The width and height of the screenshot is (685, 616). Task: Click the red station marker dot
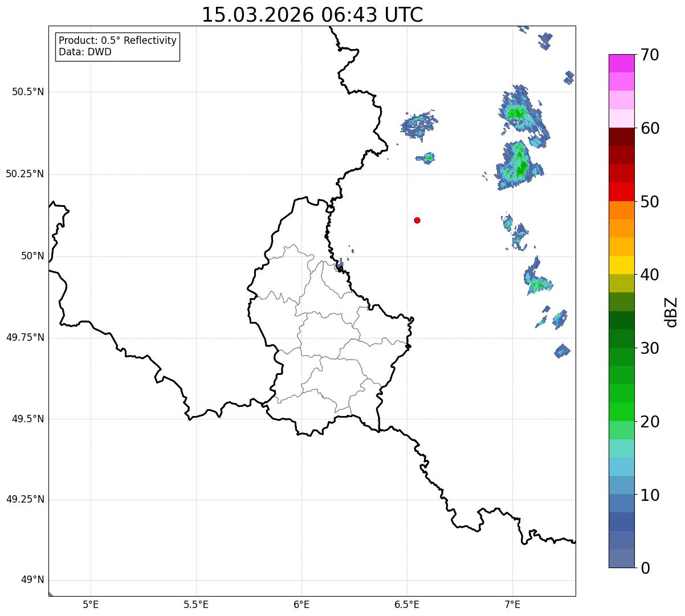coord(417,220)
